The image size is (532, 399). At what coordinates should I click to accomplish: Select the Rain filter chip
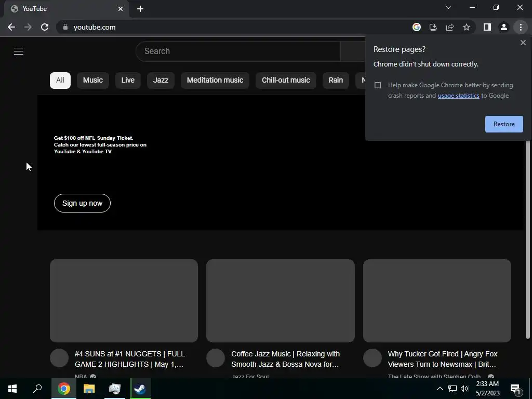(x=336, y=81)
